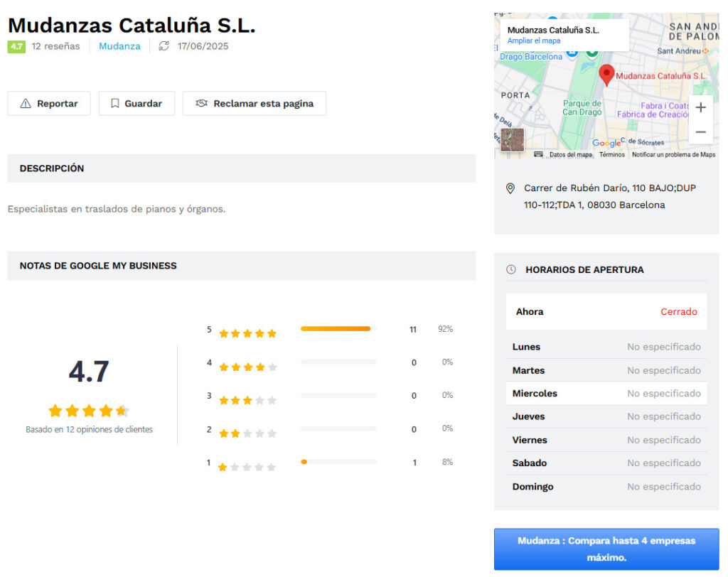This screenshot has width=728, height=577.
Task: Zoom in on the map with plus
Action: click(700, 108)
